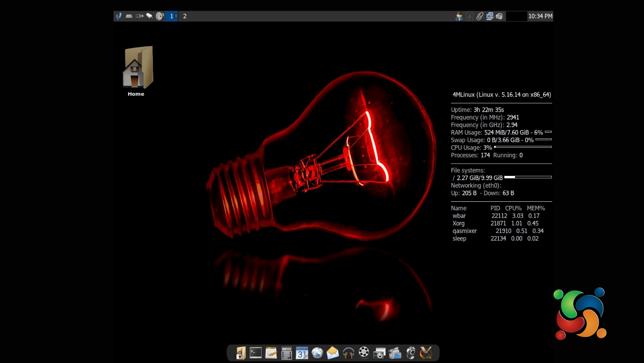Open the film reel video player in dock
This screenshot has width=644, height=363.
tap(364, 353)
